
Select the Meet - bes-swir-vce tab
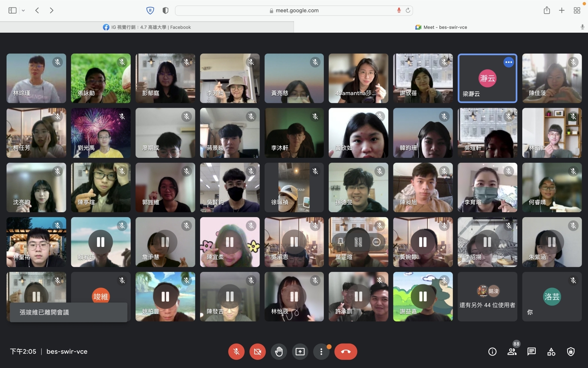point(441,27)
